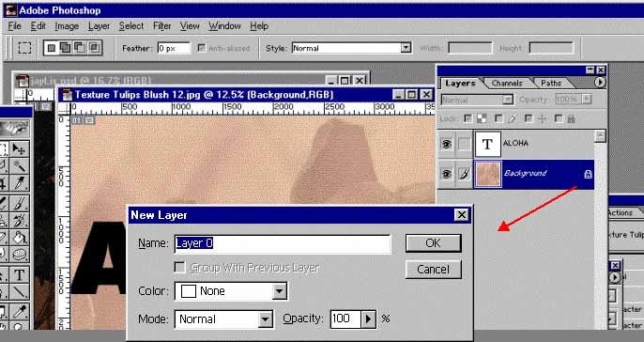
Task: Open the Layer menu
Action: tap(99, 26)
